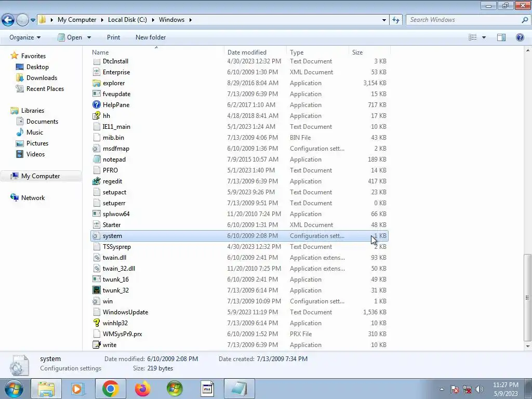
Task: Select Desktop in the navigation pane
Action: click(37, 67)
